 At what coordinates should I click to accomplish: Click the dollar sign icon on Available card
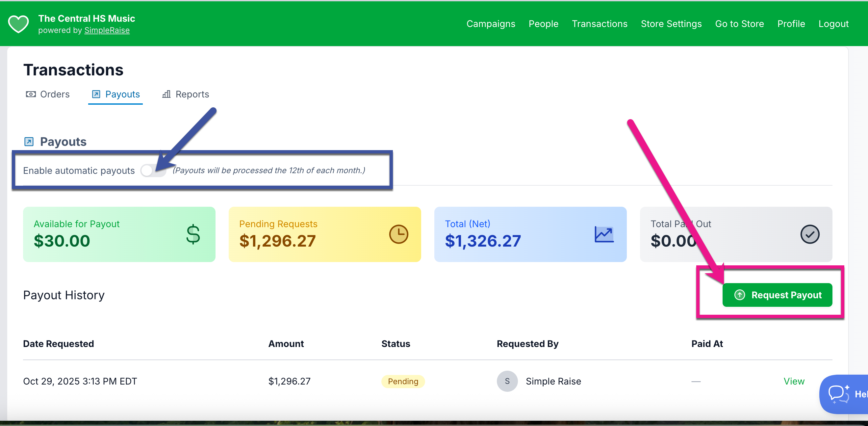tap(193, 234)
